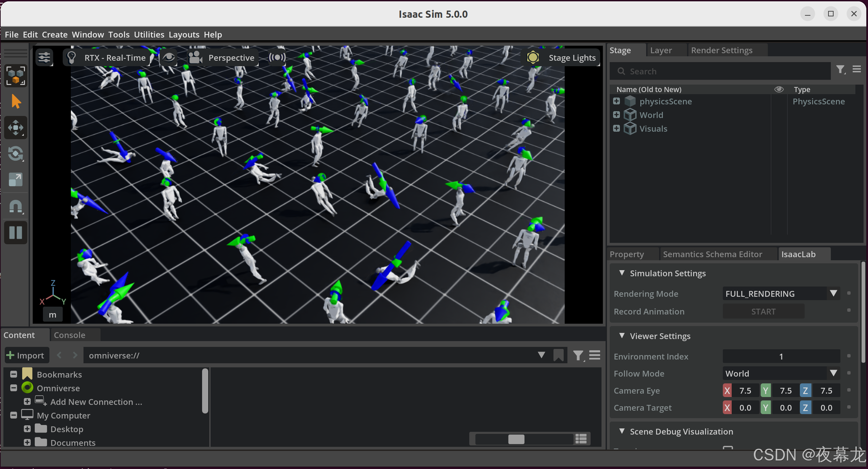This screenshot has width=868, height=469.
Task: Click the bookmark icon in Content browser
Action: [558, 355]
